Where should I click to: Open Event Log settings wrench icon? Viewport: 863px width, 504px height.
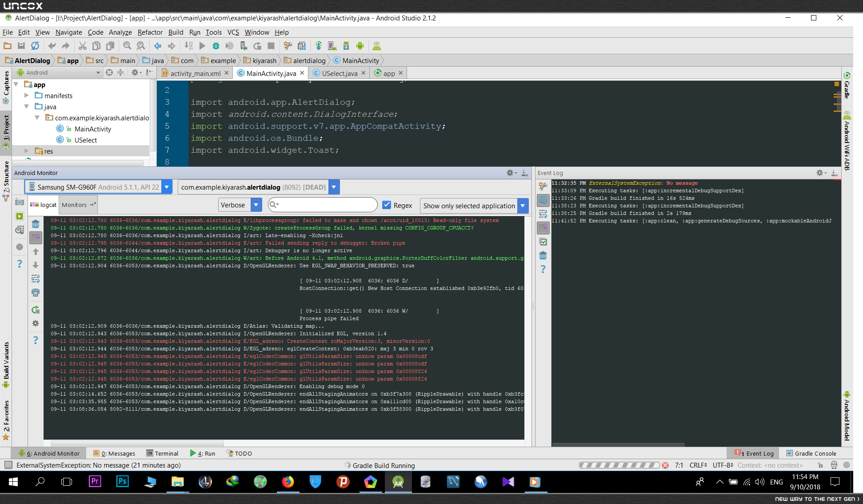tap(543, 187)
